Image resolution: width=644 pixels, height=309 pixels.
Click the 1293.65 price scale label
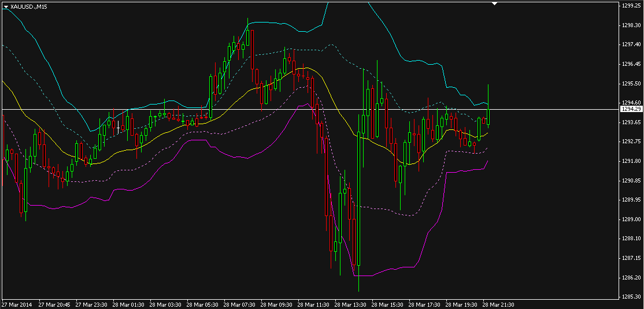coord(631,122)
